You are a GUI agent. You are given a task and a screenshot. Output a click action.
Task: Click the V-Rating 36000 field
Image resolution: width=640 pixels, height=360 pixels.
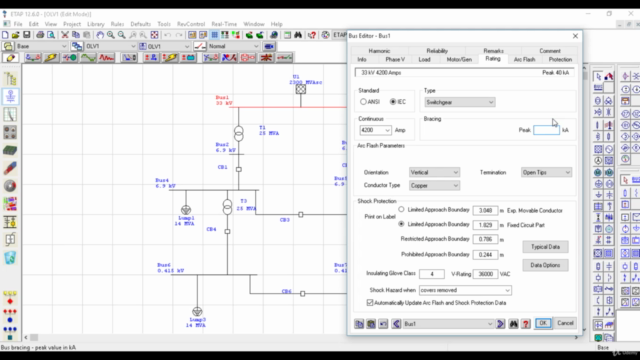[485, 274]
